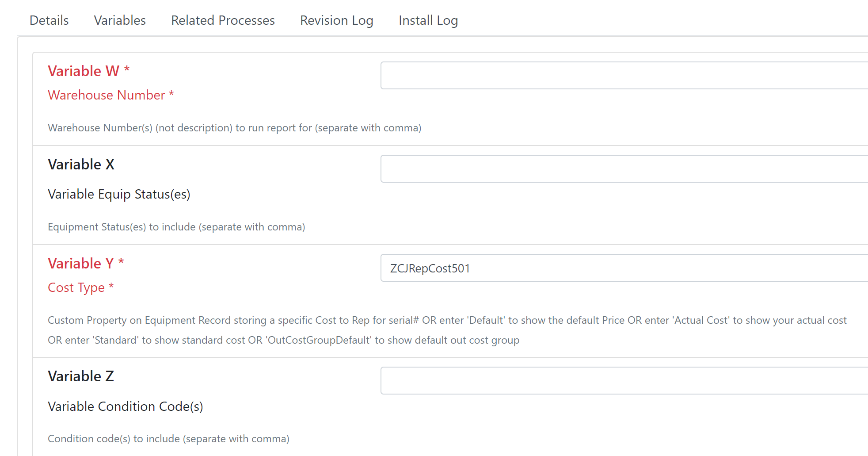Screen dimensions: 868x456
Task: Click the Warehouse Number(s) help description
Action: point(235,128)
